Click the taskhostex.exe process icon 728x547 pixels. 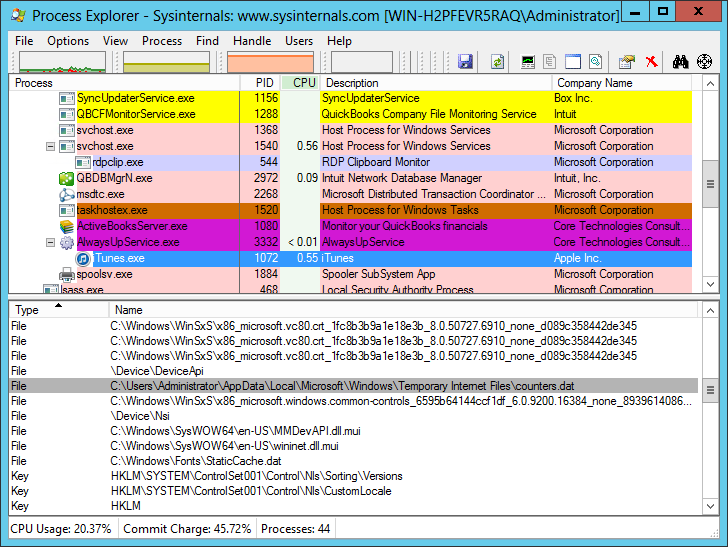66,210
